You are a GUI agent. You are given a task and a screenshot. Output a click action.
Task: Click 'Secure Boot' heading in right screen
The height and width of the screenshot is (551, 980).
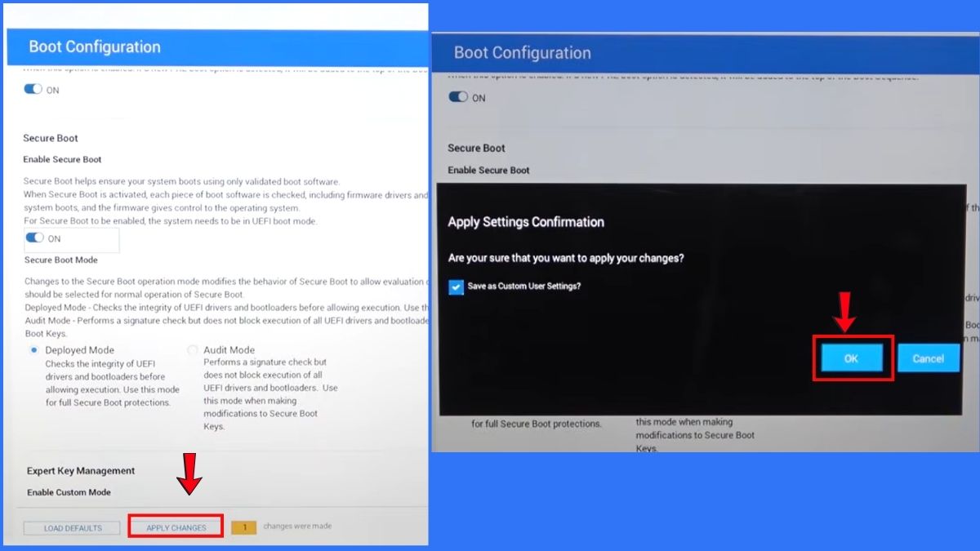coord(476,148)
